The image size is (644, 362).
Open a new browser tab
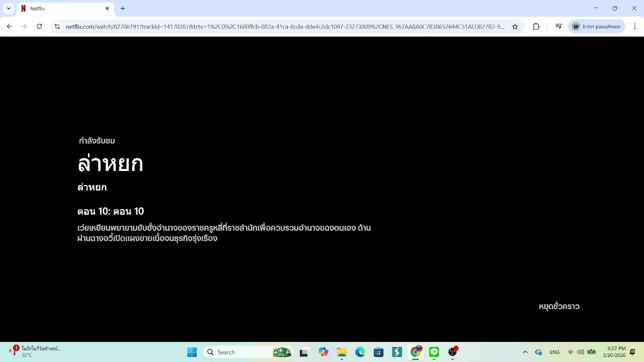pyautogui.click(x=123, y=9)
